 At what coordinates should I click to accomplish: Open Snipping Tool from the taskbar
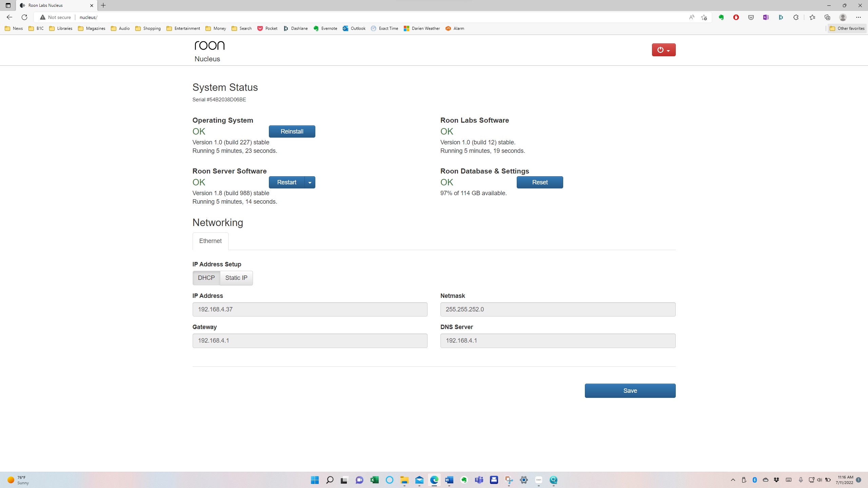click(x=509, y=480)
